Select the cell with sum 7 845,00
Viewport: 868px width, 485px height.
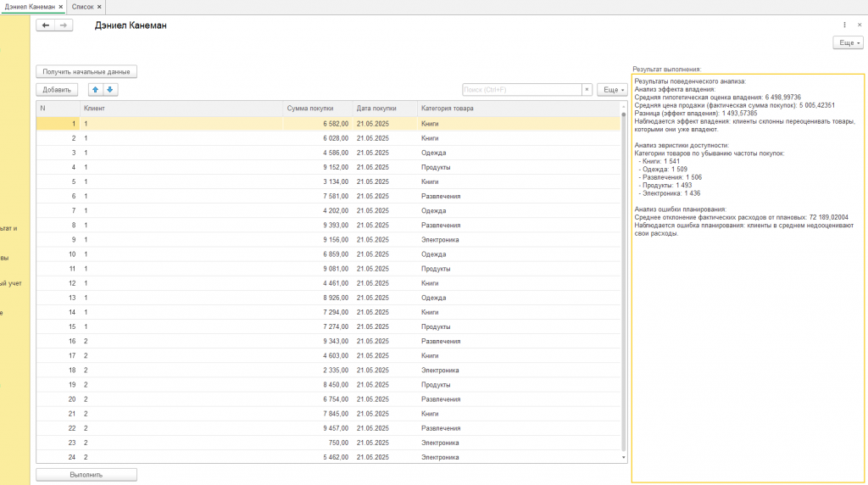(x=318, y=414)
